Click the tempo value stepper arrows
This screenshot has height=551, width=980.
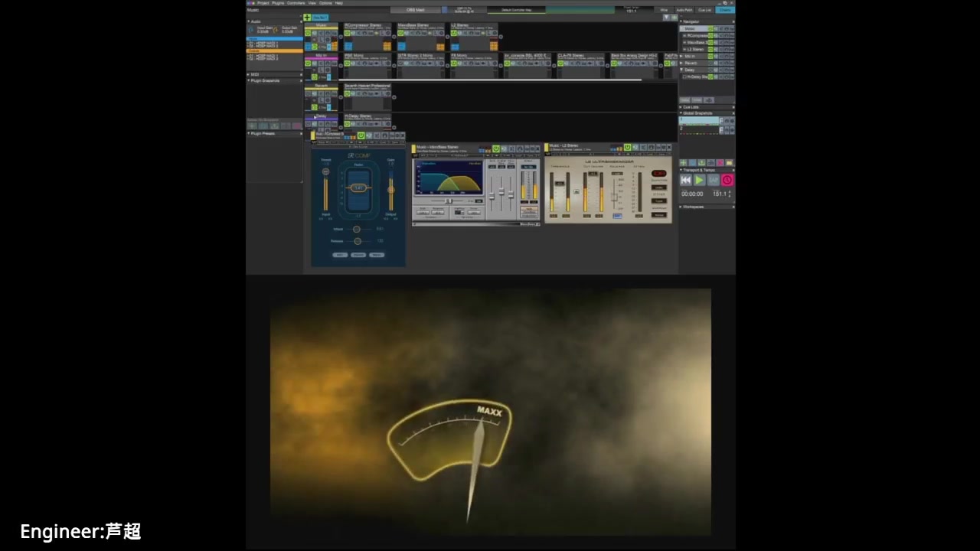pyautogui.click(x=730, y=194)
